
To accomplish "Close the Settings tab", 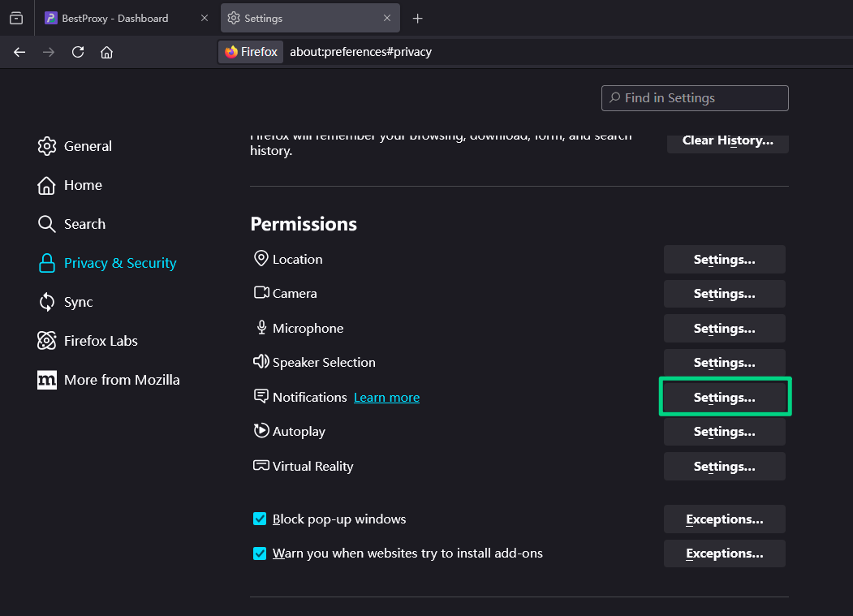I will [x=387, y=18].
